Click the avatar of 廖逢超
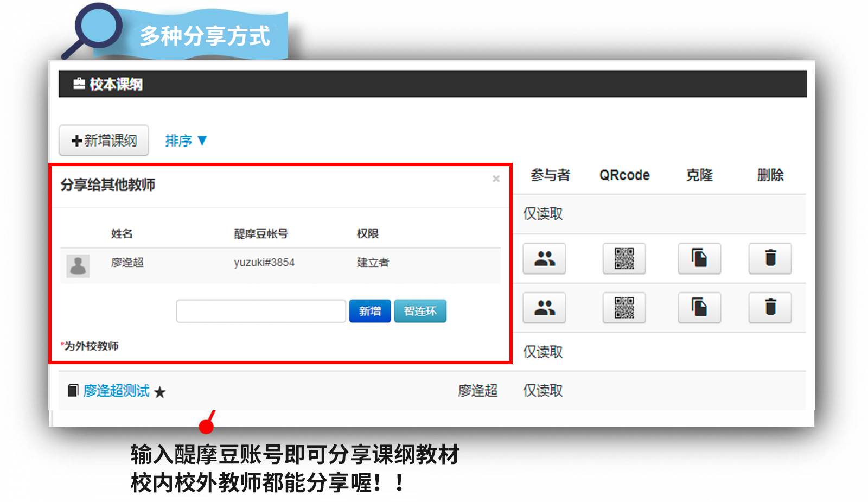Screen dimensions: 868x502 [78, 266]
